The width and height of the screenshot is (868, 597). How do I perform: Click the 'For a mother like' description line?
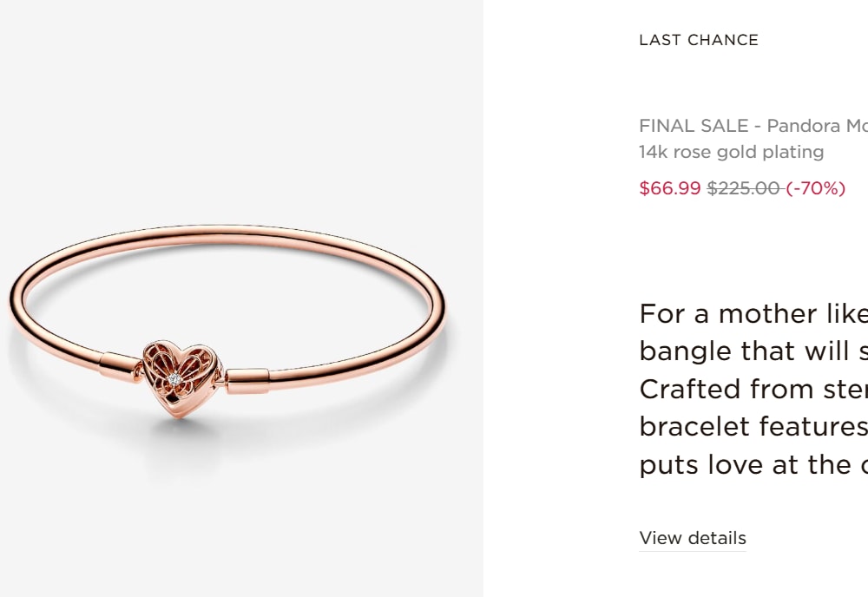tap(753, 314)
